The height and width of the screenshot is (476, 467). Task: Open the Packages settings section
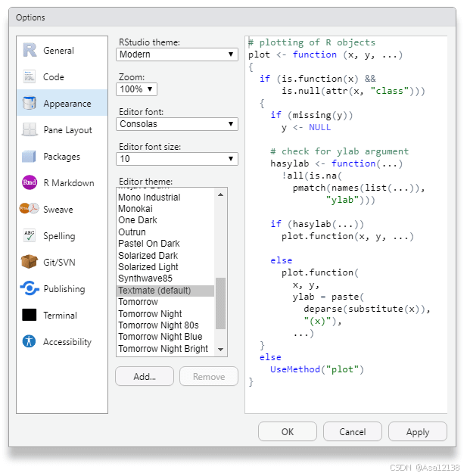click(62, 157)
